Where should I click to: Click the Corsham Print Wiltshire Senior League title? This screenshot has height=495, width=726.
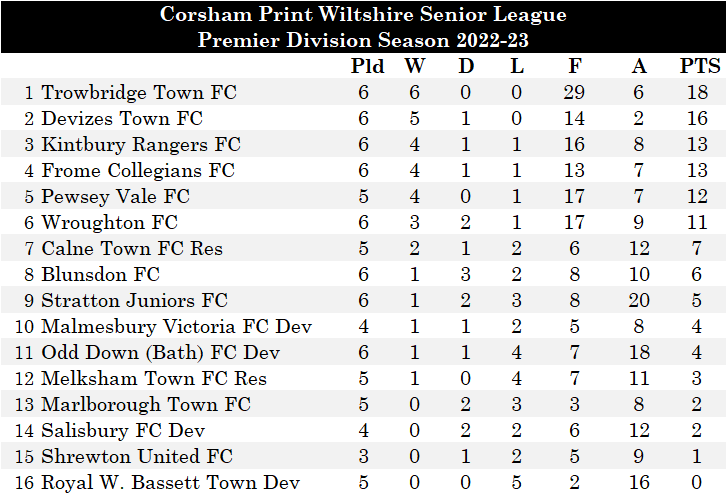coord(363,15)
